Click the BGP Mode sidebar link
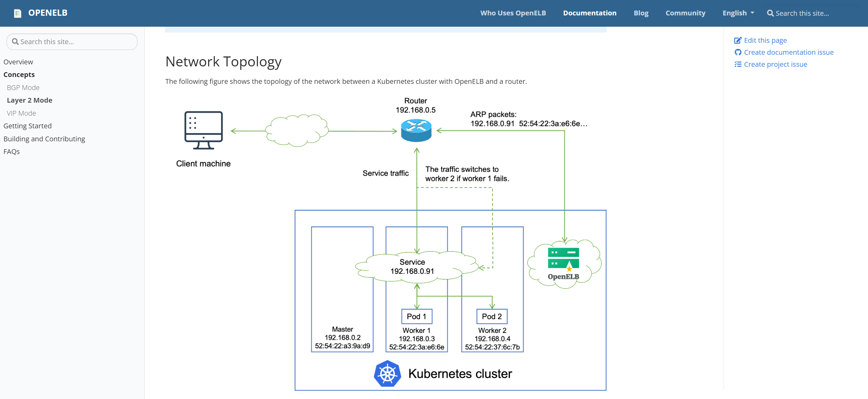This screenshot has height=399, width=868. point(23,87)
